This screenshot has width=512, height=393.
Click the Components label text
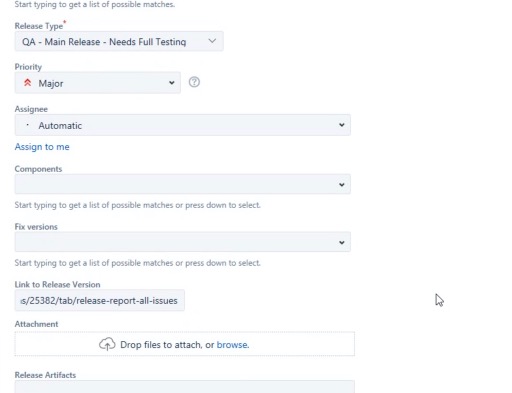click(38, 169)
